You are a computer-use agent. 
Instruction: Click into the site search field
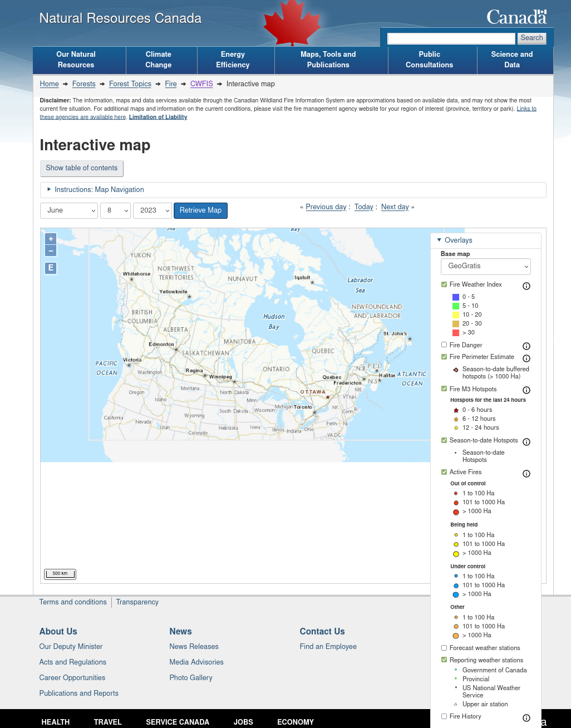[x=451, y=38]
